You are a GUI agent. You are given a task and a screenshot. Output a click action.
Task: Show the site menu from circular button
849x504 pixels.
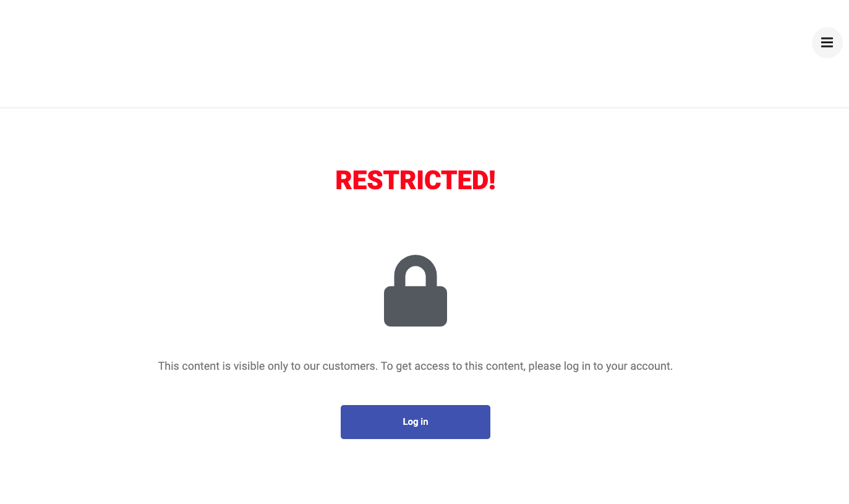tap(827, 43)
